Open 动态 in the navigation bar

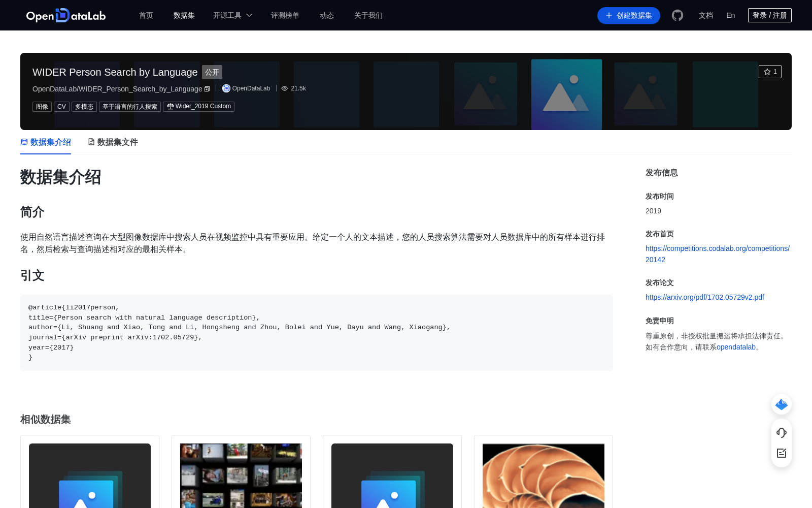pyautogui.click(x=327, y=15)
